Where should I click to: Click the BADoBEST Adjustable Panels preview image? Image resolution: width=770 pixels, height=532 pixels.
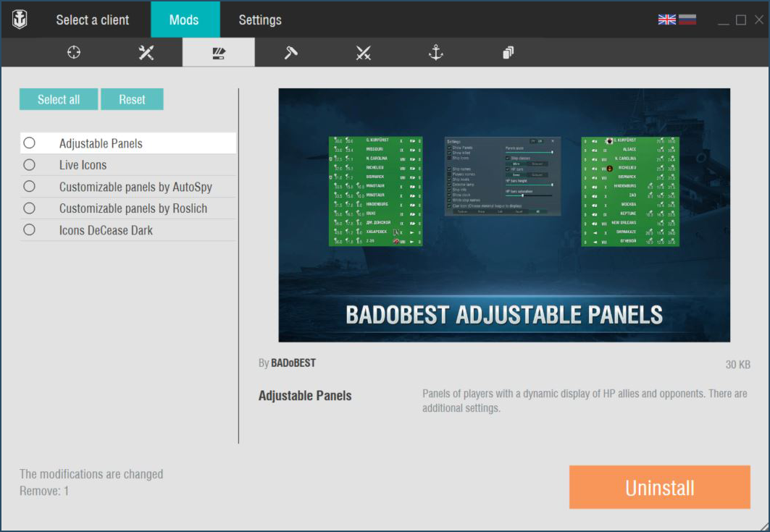coord(504,215)
